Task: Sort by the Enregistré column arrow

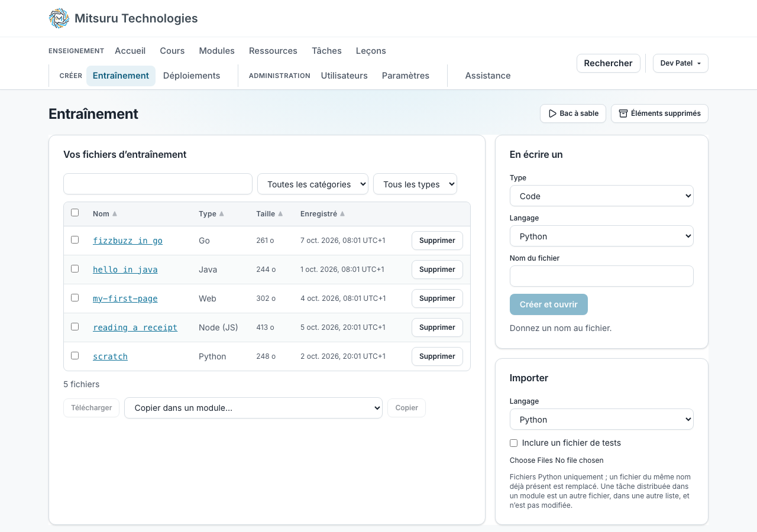Action: click(342, 214)
